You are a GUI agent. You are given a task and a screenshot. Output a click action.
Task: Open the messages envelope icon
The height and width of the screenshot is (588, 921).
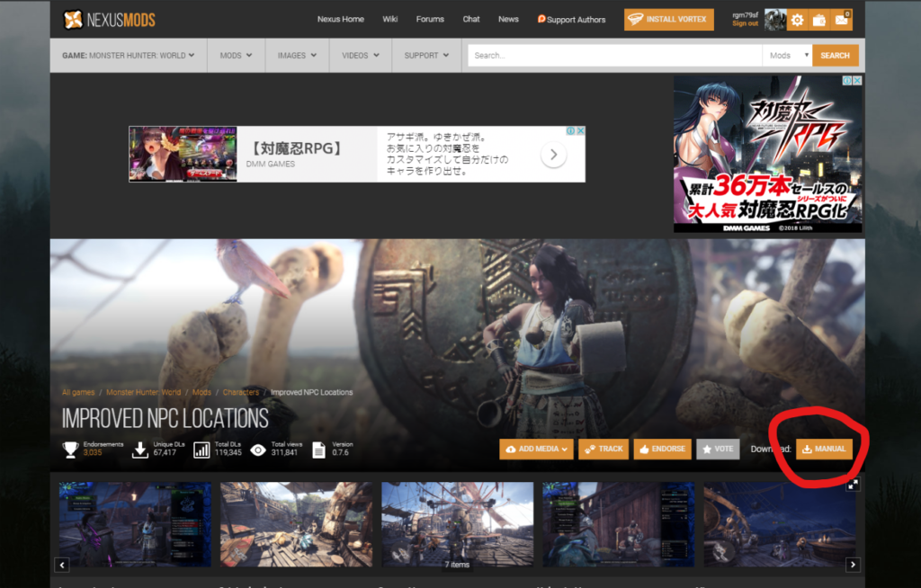[x=842, y=20]
